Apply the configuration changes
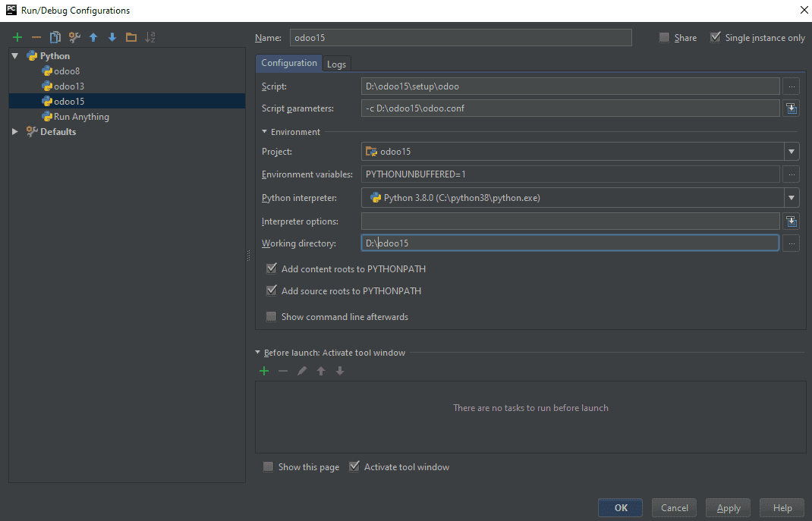The image size is (812, 521). coord(727,507)
